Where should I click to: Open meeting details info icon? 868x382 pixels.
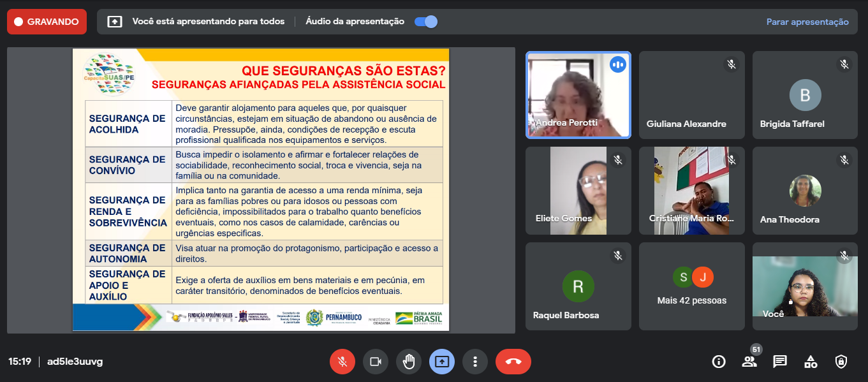pos(719,362)
